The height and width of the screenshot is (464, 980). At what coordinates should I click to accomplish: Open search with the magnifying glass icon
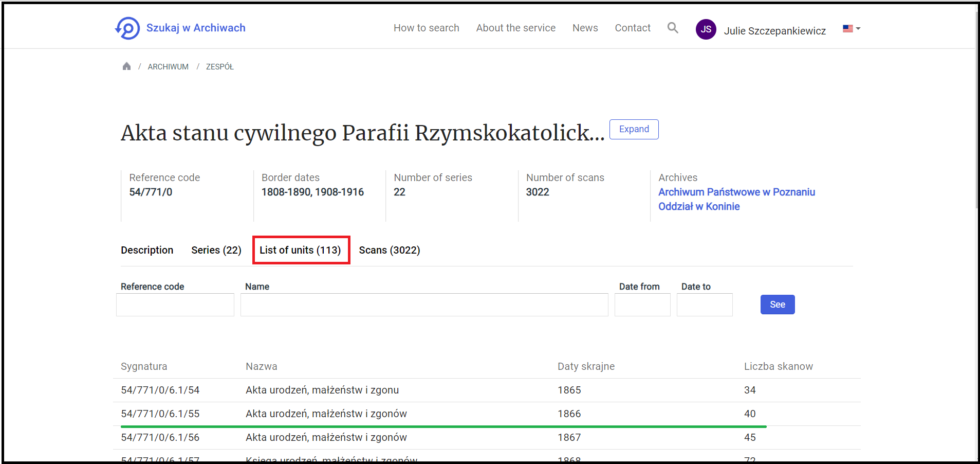click(x=673, y=28)
